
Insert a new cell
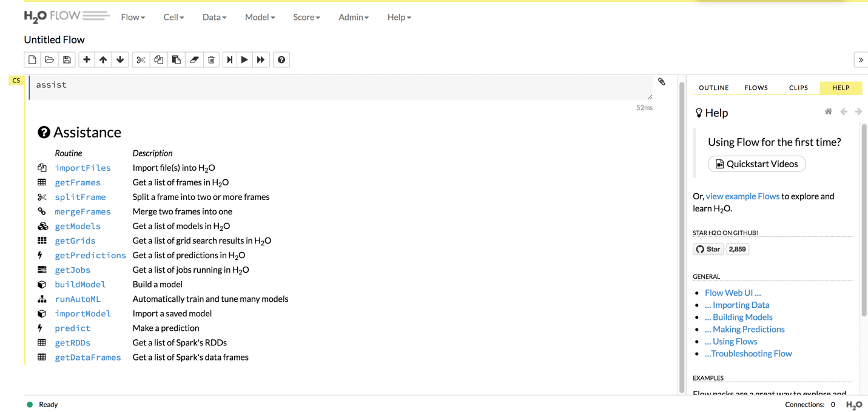pyautogui.click(x=86, y=59)
